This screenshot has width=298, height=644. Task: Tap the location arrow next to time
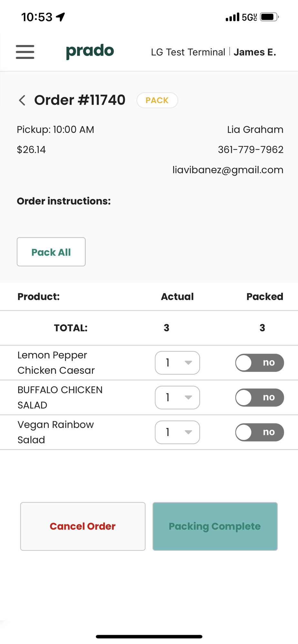(60, 17)
